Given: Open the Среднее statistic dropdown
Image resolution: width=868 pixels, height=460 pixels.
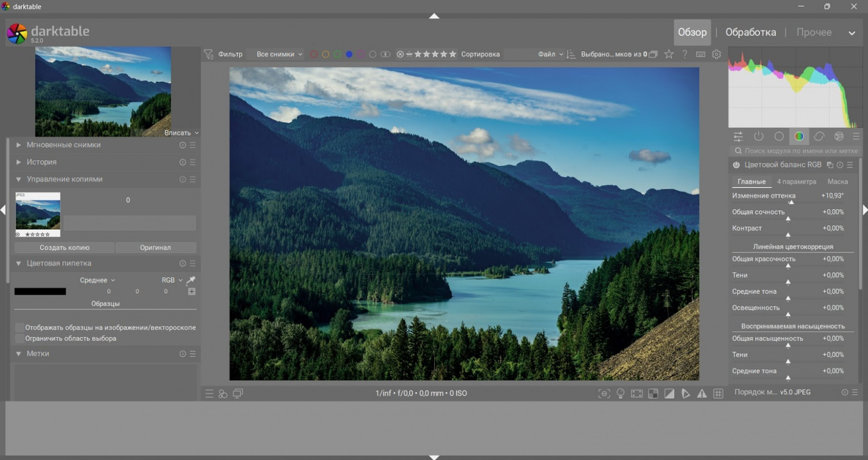Looking at the screenshot, I should (97, 280).
